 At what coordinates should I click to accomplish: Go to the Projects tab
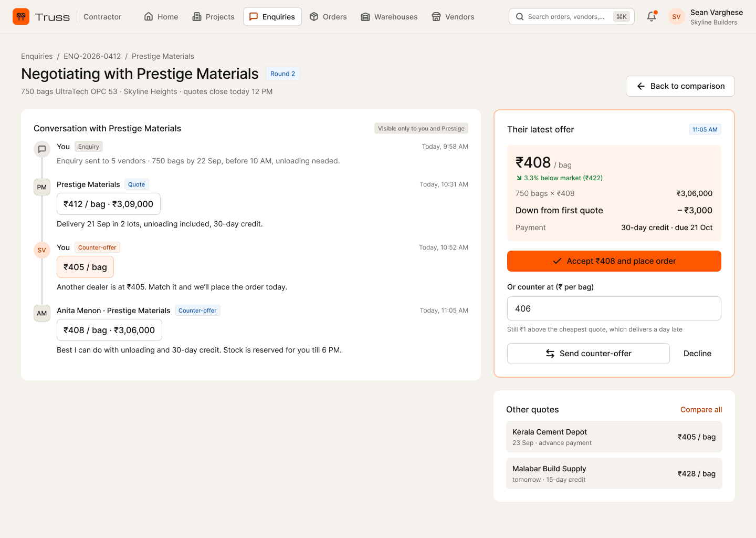coord(213,17)
